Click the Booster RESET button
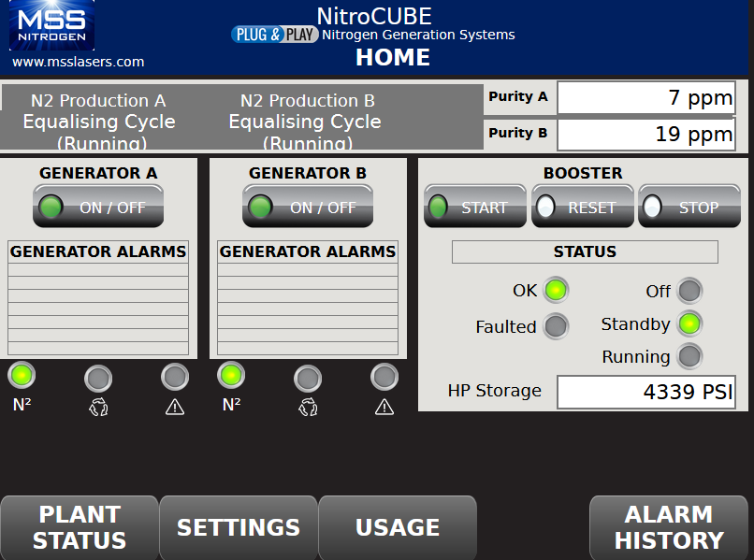Image resolution: width=754 pixels, height=560 pixels. 582,207
